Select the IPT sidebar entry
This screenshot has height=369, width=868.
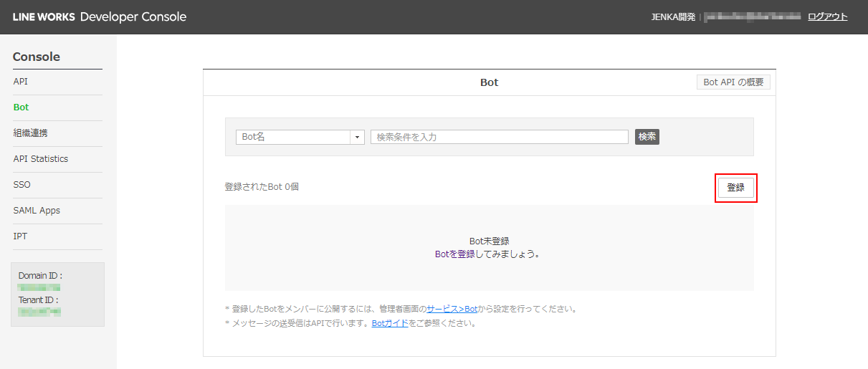click(x=20, y=236)
